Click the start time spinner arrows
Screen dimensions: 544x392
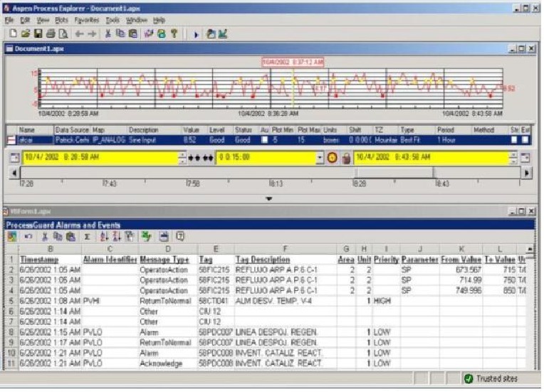tap(182, 158)
